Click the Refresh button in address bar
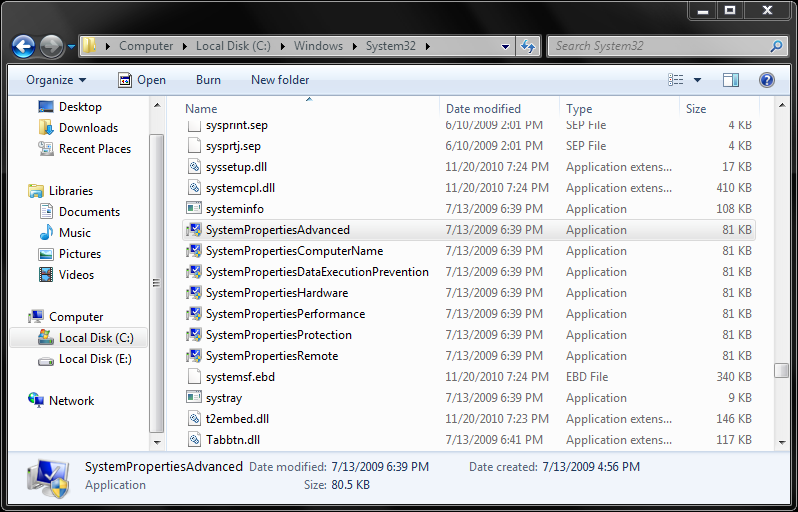 coord(528,46)
